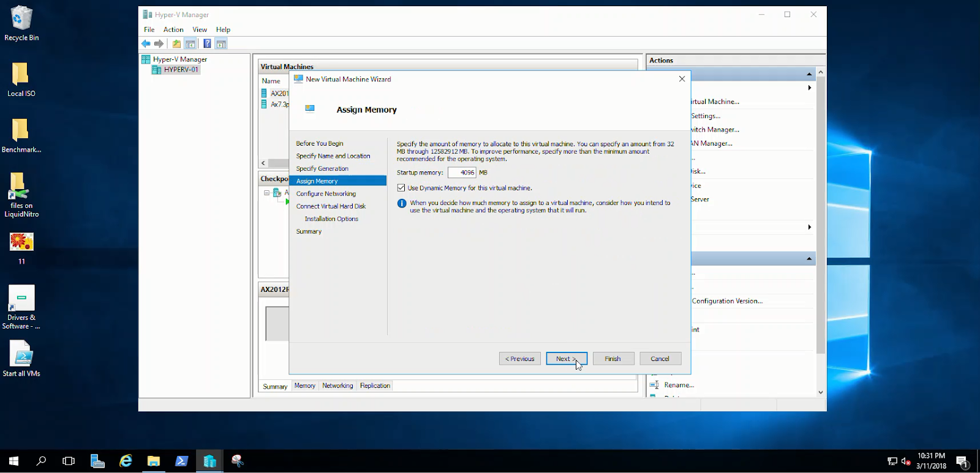Select Drivers & Software desktop shortcut
Viewport: 980px width, 473px height.
pos(21,308)
